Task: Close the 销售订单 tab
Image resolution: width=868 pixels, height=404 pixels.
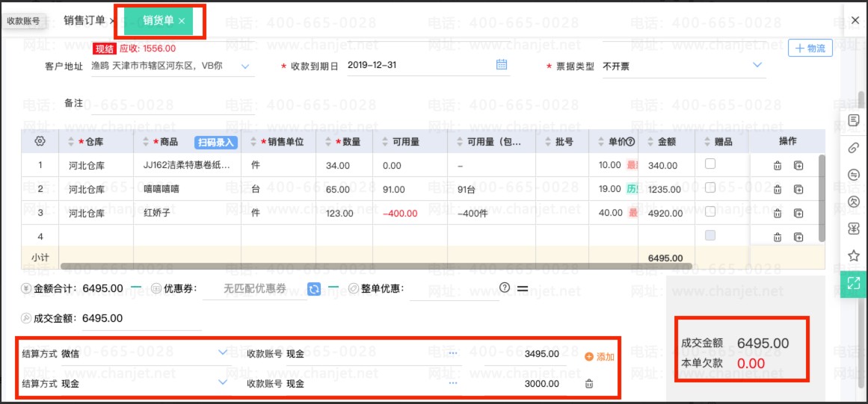Action: pos(111,21)
